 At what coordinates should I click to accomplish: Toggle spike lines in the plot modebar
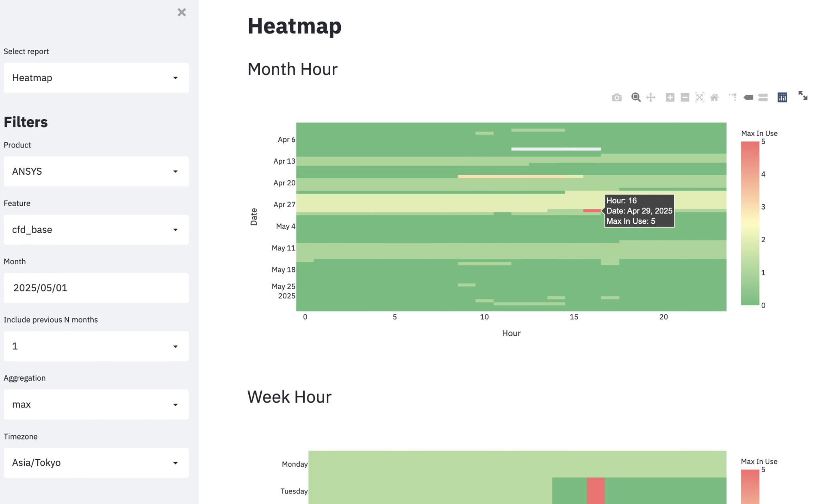pos(733,97)
